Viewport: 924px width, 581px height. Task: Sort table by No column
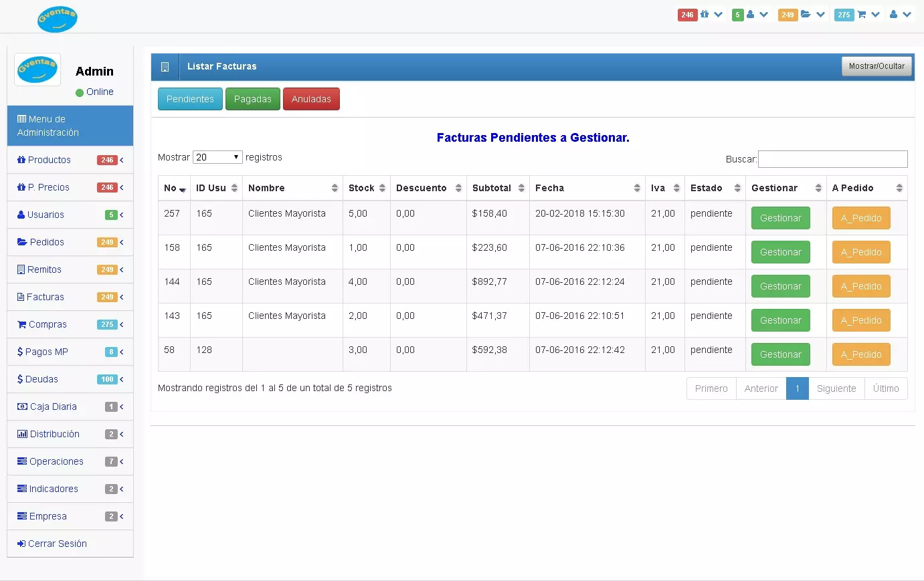click(174, 188)
